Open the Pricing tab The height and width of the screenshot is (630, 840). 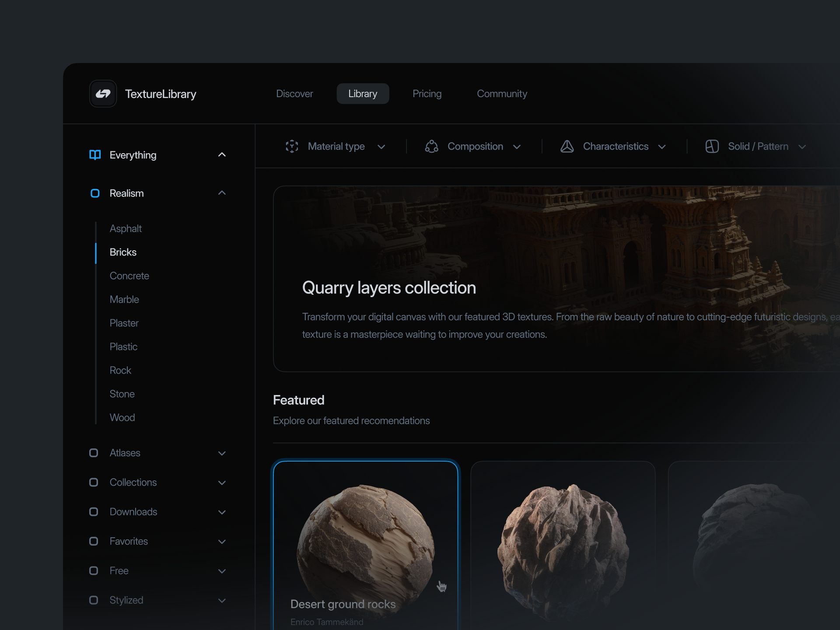click(427, 94)
